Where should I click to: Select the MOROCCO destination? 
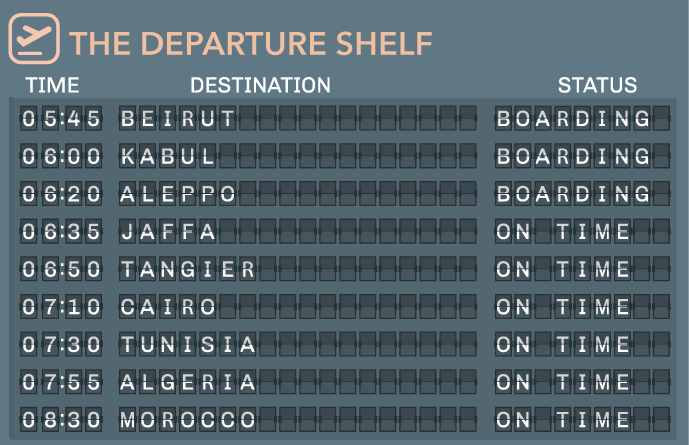pos(188,420)
